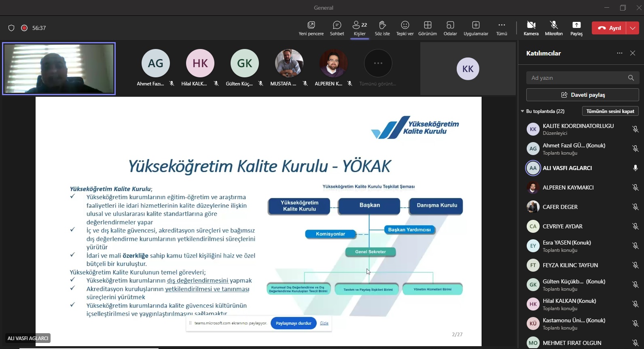Viewport: 644px width, 349px height.
Task: Select ALI VASFI AGLARCI in participant list
Action: [583, 168]
